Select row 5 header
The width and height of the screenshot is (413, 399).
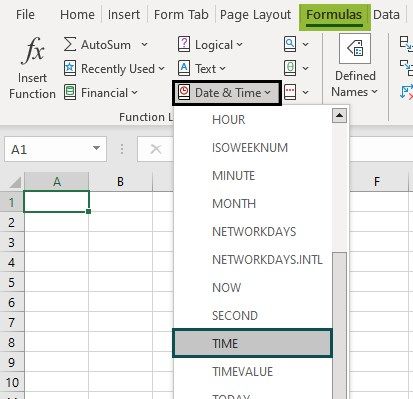click(12, 282)
